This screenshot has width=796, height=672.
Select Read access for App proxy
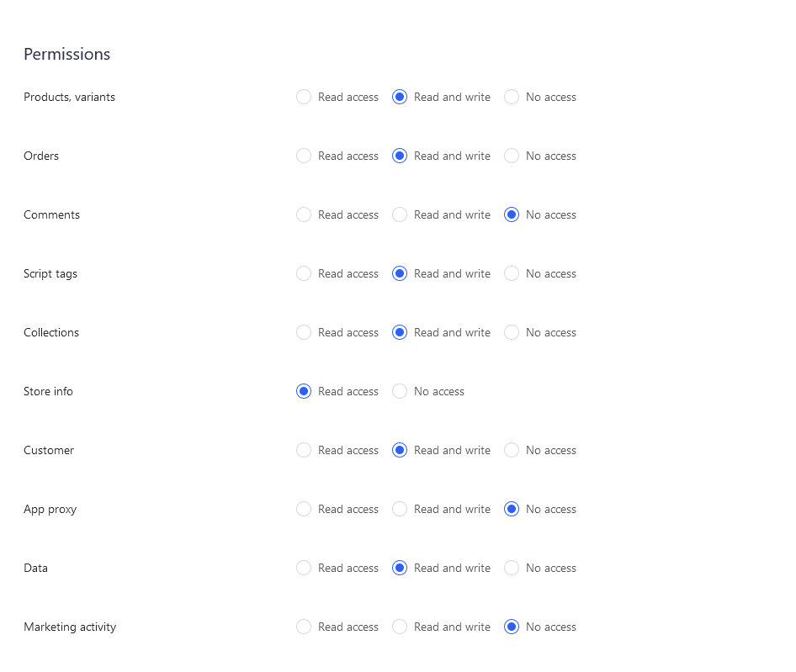[304, 509]
